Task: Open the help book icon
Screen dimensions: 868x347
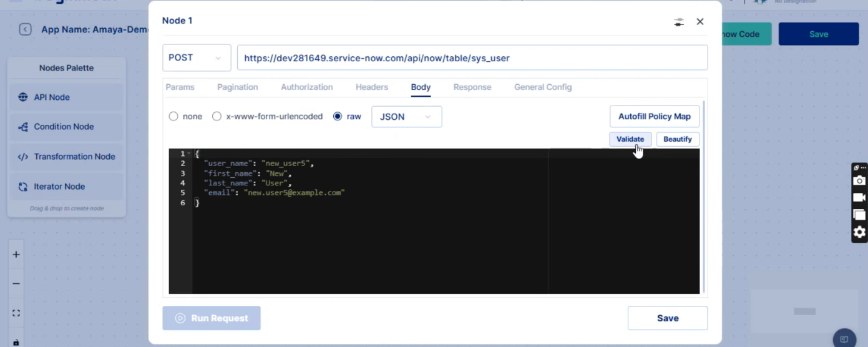Action: [844, 339]
